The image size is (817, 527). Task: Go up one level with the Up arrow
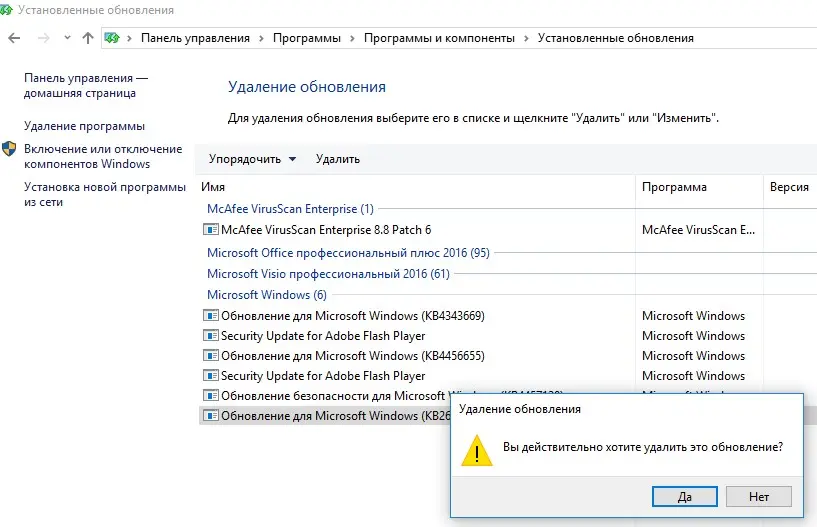point(88,38)
